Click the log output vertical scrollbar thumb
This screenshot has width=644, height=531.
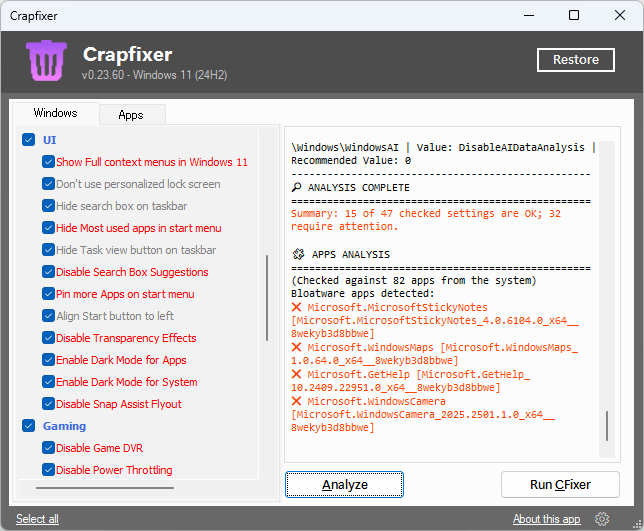pyautogui.click(x=607, y=426)
